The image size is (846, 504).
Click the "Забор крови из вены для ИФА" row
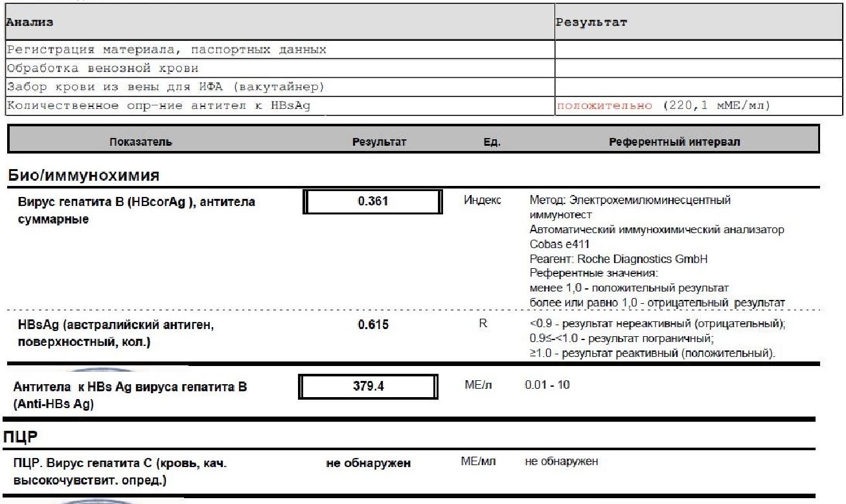click(165, 87)
